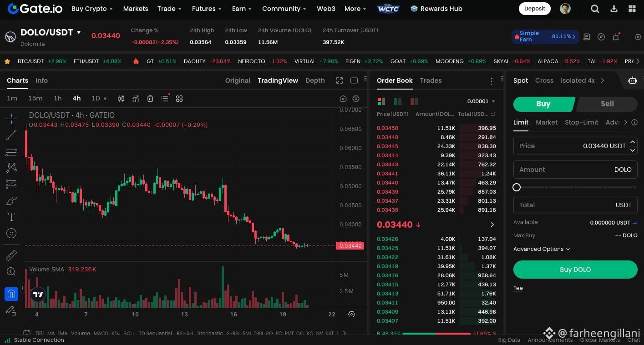Toggle the lock drawings tool

pos(11,311)
